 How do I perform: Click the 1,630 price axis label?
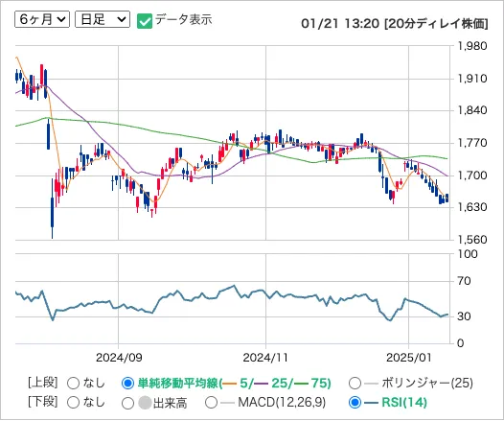(x=472, y=207)
